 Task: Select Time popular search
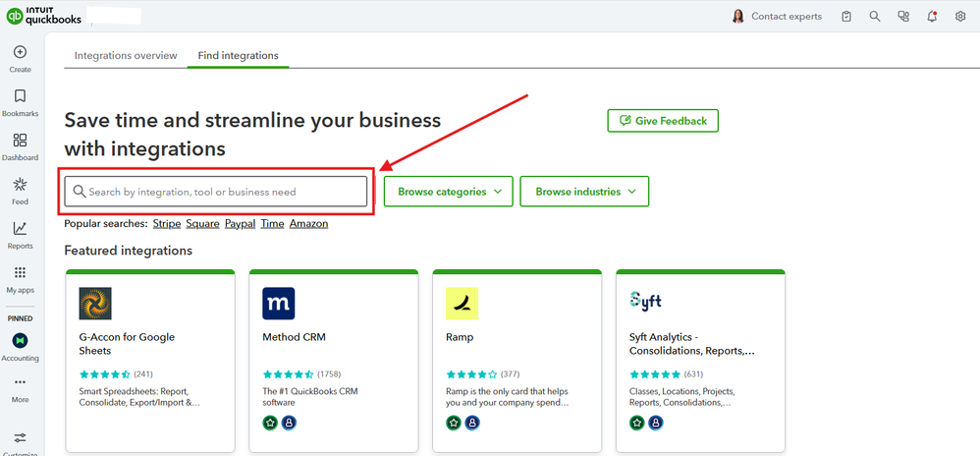tap(273, 223)
